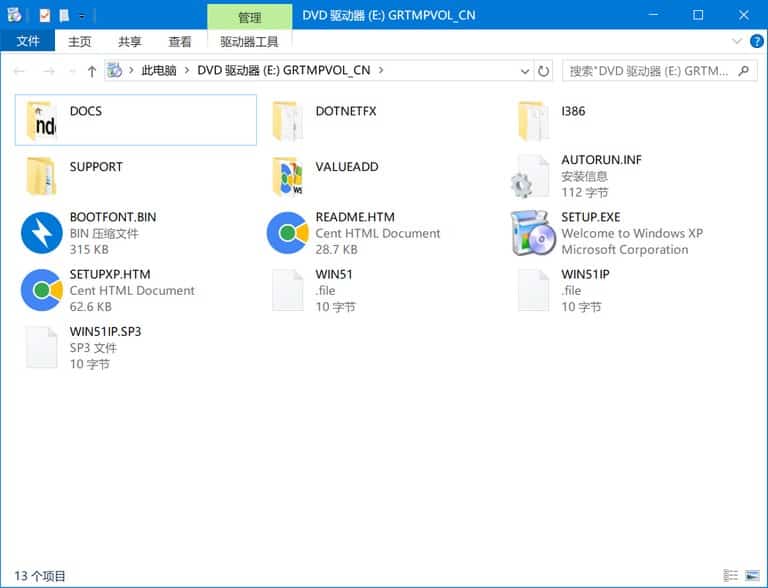The height and width of the screenshot is (588, 768).
Task: Expand the ribbon with the chevron
Action: point(736,41)
